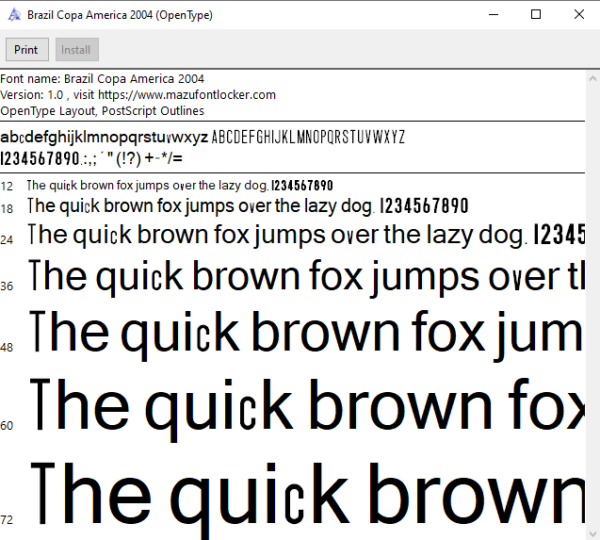This screenshot has width=600, height=540.
Task: Click the disabled Install button
Action: coord(77,49)
